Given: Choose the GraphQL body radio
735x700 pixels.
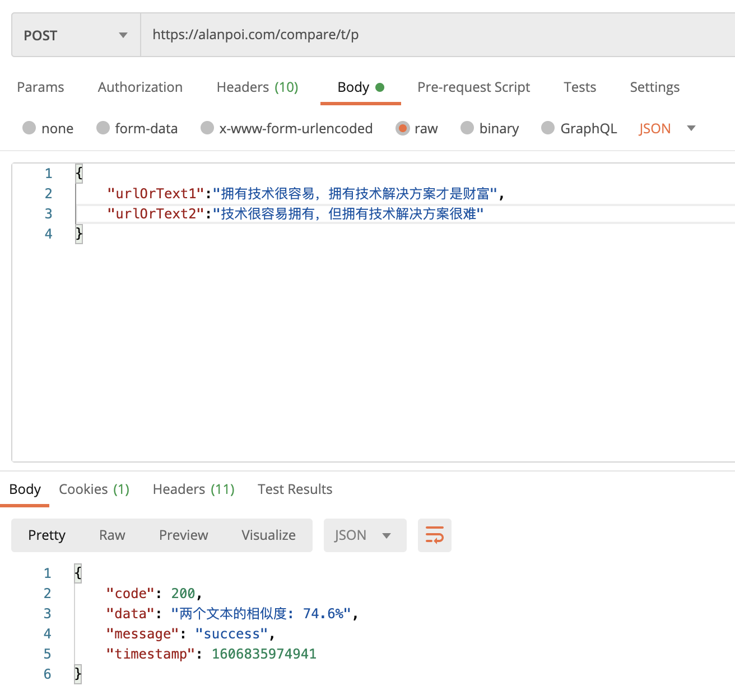Looking at the screenshot, I should pos(548,128).
